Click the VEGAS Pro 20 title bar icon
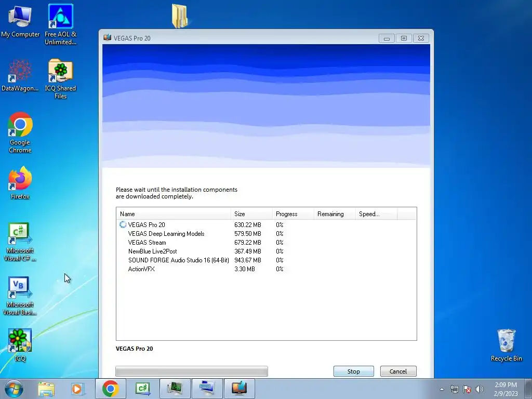 click(x=108, y=37)
